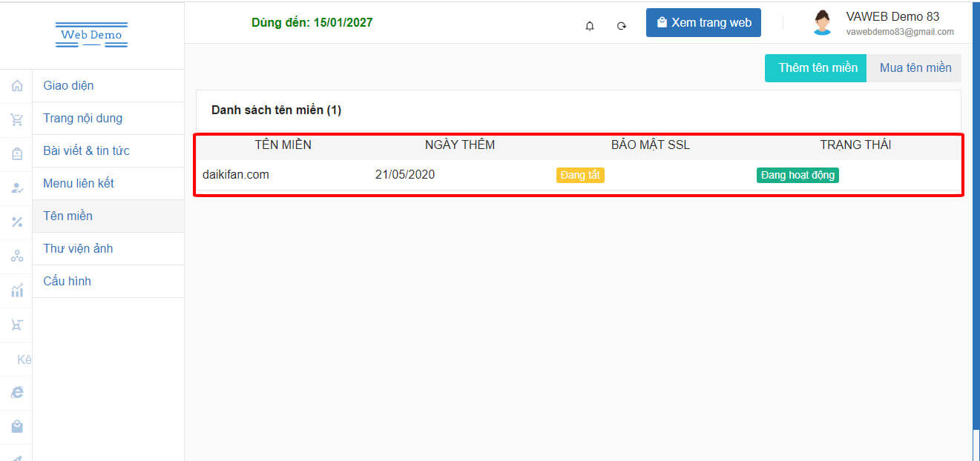
Task: Open the Giao diện menu item
Action: pos(68,85)
